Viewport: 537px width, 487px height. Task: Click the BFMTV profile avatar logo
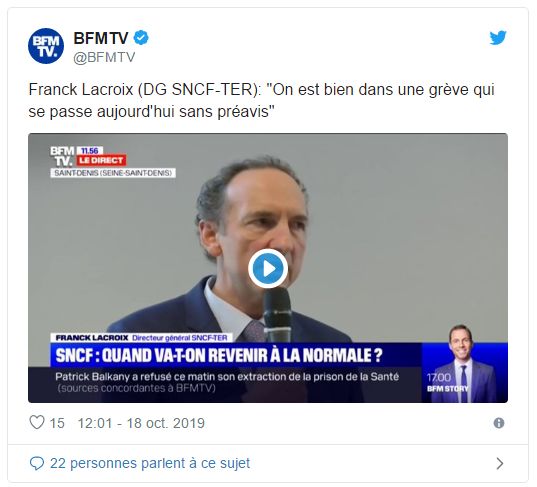point(46,46)
